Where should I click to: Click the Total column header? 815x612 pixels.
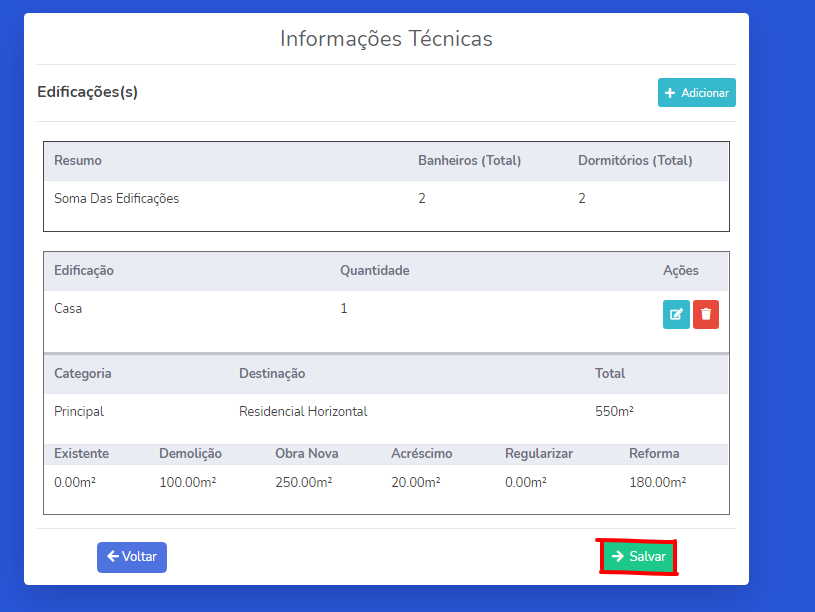tap(610, 373)
